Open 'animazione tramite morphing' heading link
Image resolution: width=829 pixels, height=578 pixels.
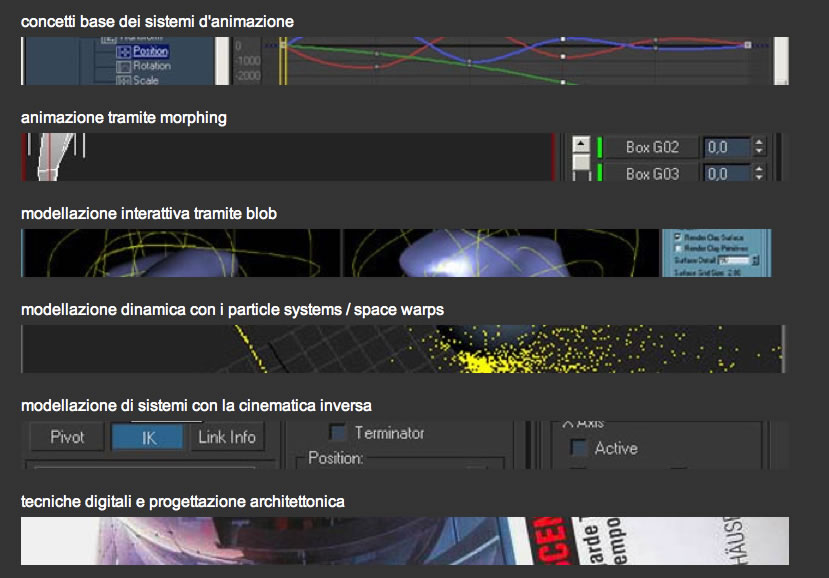[x=124, y=118]
